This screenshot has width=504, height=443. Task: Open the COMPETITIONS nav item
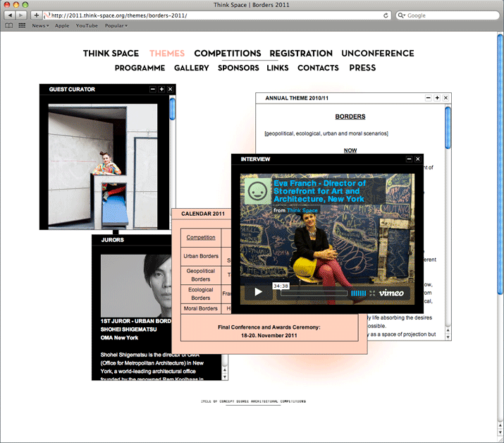(x=228, y=53)
